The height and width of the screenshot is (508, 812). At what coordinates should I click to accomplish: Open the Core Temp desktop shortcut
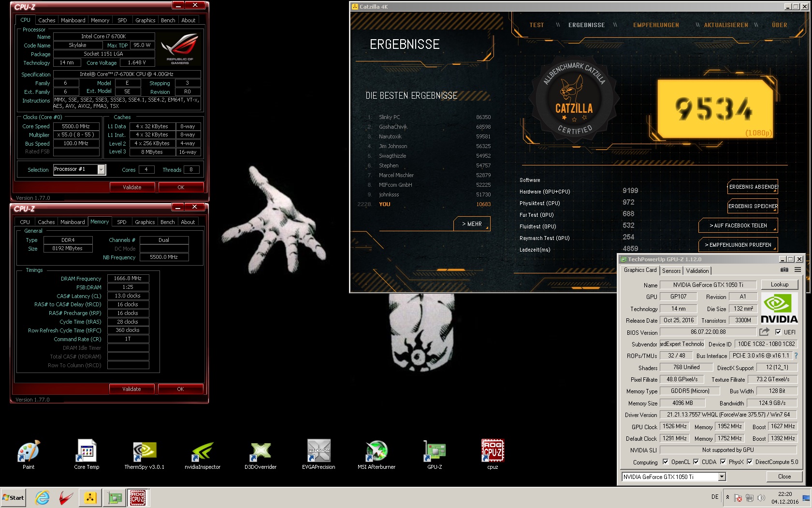point(87,454)
